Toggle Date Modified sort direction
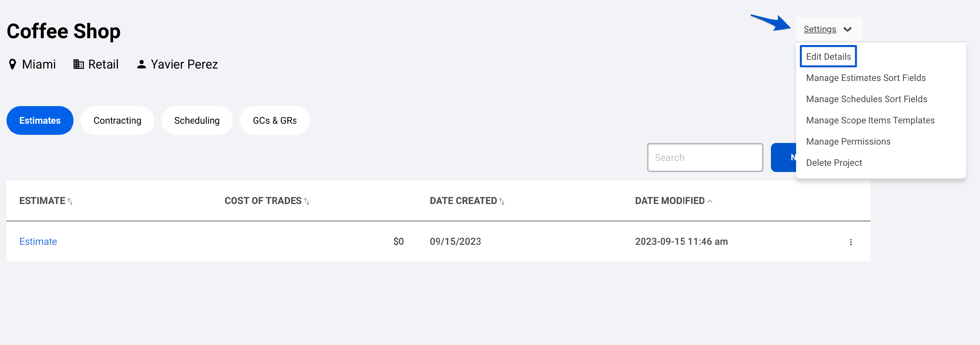This screenshot has width=980, height=345. [710, 201]
